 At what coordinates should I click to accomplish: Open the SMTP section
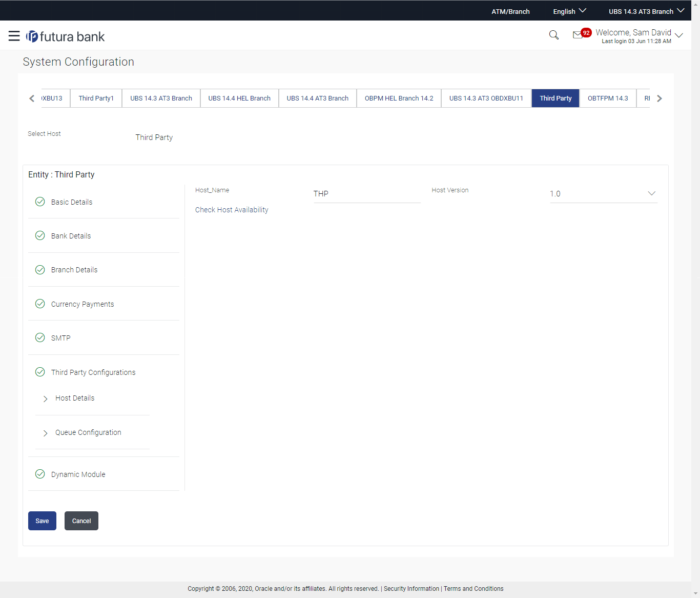click(61, 338)
